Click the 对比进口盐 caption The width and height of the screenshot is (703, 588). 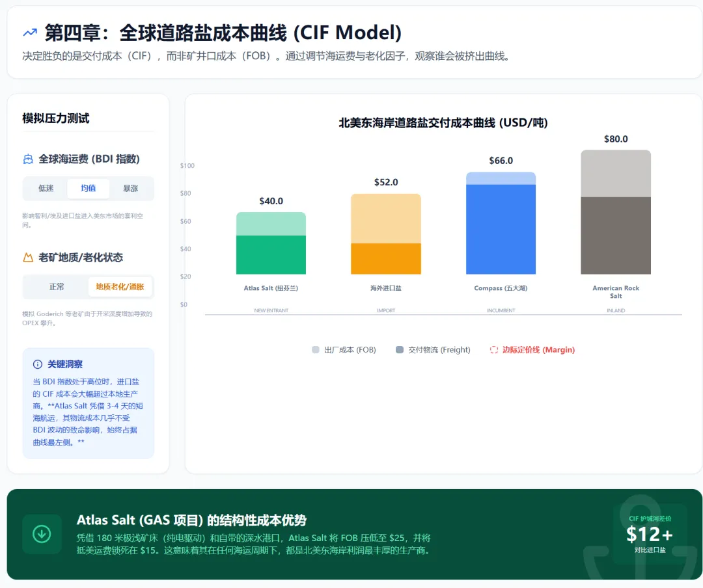650,550
